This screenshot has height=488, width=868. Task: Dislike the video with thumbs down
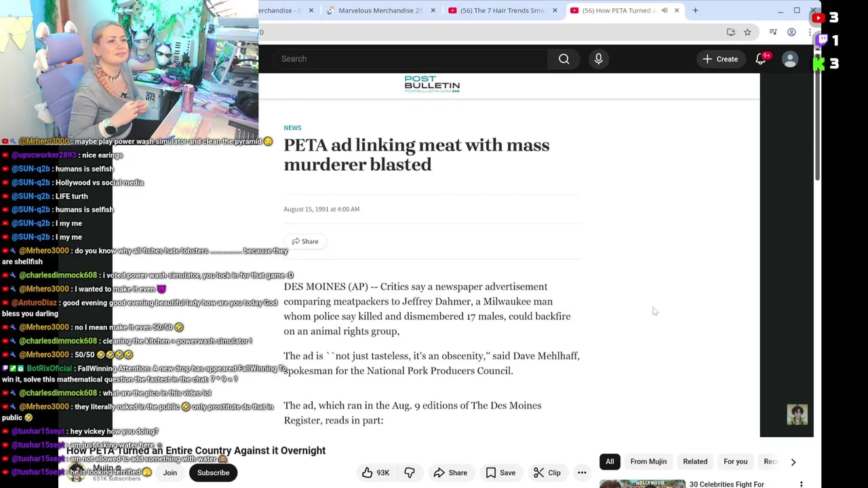point(410,472)
